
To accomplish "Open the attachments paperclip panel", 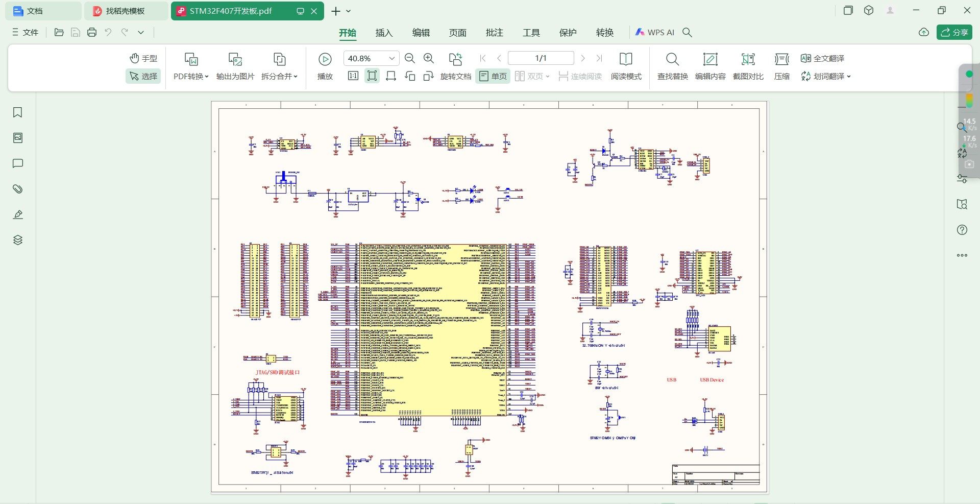I will [x=18, y=189].
